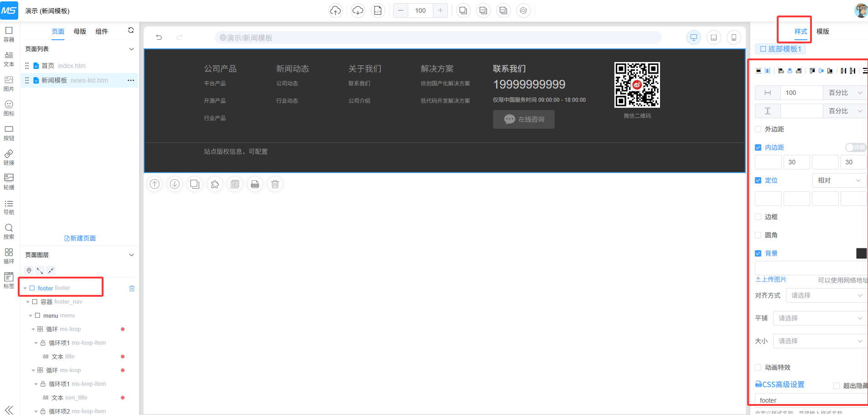This screenshot has width=868, height=415.
Task: Open the 定位 position dropdown showing 相对
Action: coord(838,180)
